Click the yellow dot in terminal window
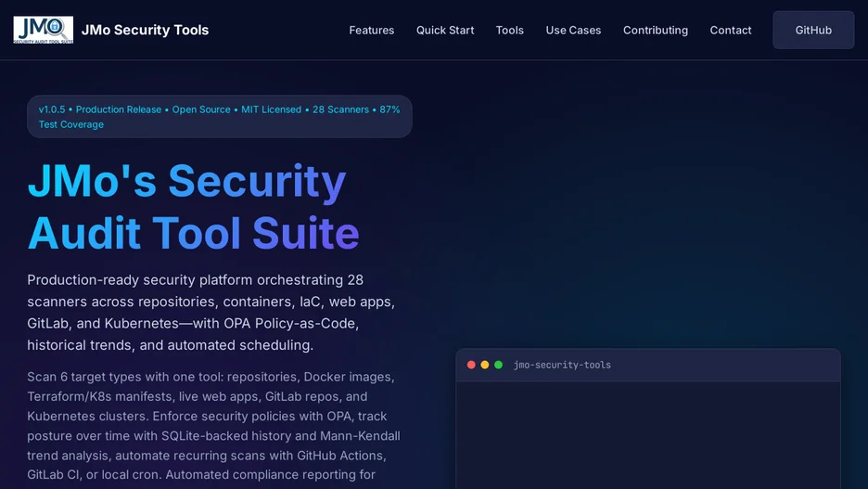The width and height of the screenshot is (868, 489). click(485, 365)
